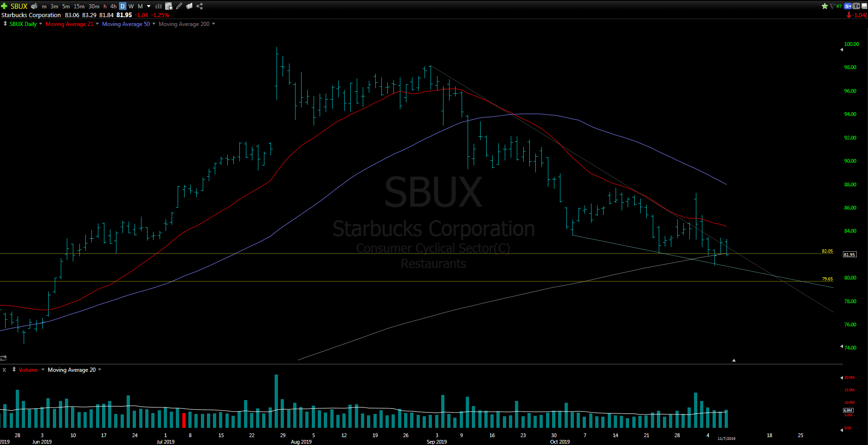Image resolution: width=868 pixels, height=445 pixels.
Task: Click the lower volume scale arrow near 0.00
Action: click(842, 430)
